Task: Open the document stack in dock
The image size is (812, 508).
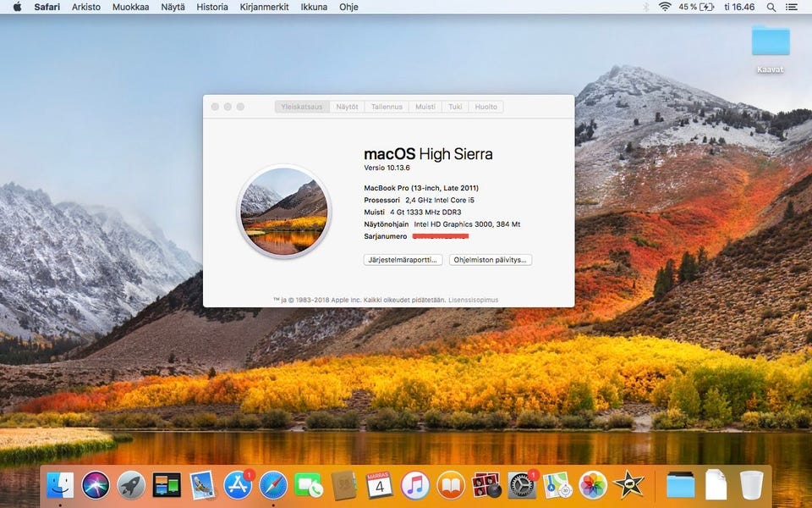Action: coord(716,485)
